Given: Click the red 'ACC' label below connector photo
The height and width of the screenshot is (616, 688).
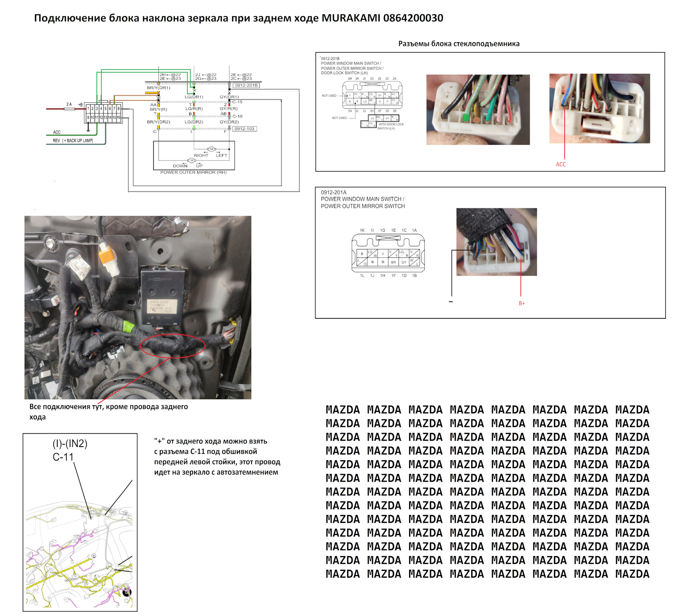Looking at the screenshot, I should click(561, 164).
